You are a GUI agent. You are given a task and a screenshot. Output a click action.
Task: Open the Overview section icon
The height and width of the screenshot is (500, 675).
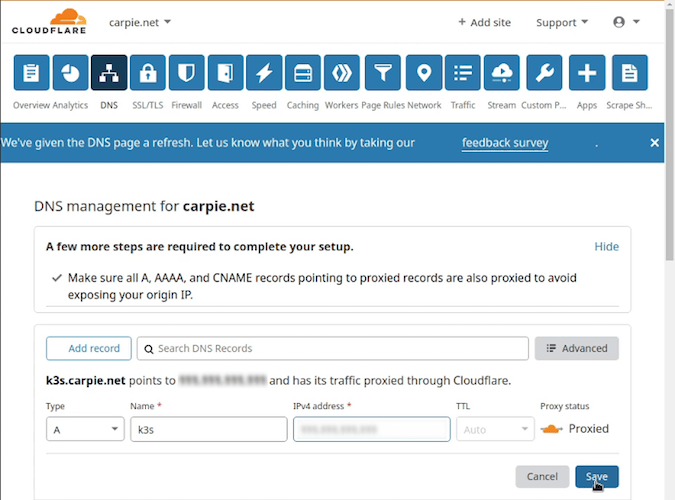[x=31, y=73]
